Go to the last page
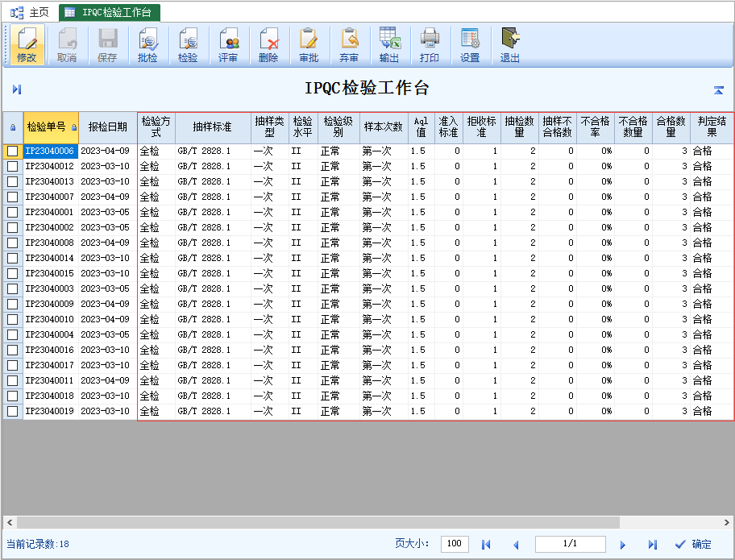 653,545
